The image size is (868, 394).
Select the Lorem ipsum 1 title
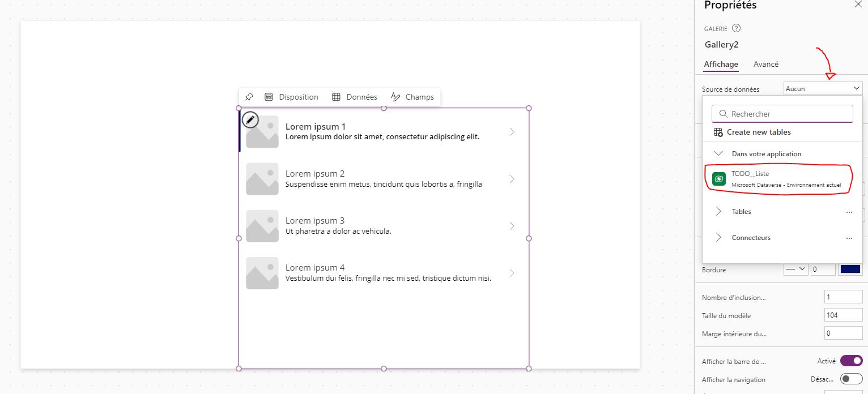coord(316,126)
